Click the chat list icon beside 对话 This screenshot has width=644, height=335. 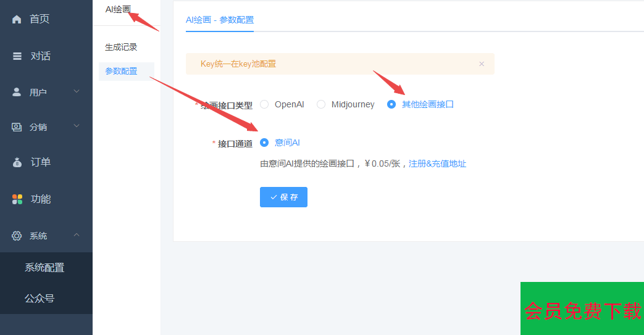[x=17, y=56]
